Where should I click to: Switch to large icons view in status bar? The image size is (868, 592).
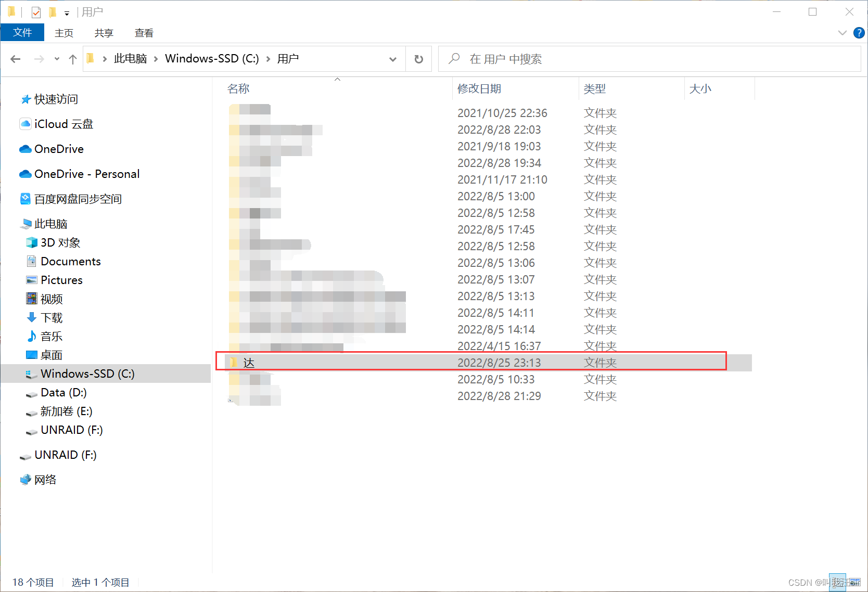coord(854,582)
